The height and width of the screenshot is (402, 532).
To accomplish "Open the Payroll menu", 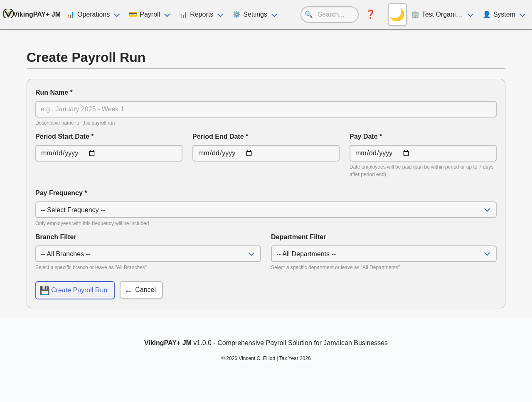I will (150, 15).
